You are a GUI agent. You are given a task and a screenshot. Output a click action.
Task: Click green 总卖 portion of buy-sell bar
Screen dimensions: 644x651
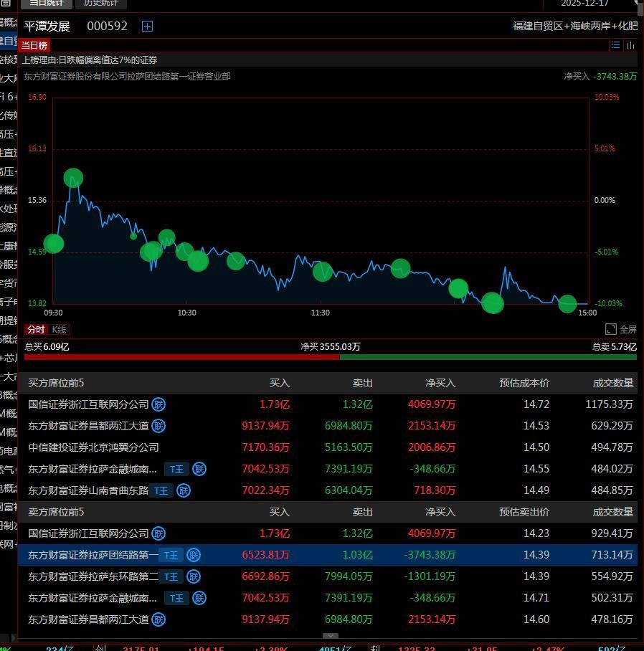coord(488,357)
